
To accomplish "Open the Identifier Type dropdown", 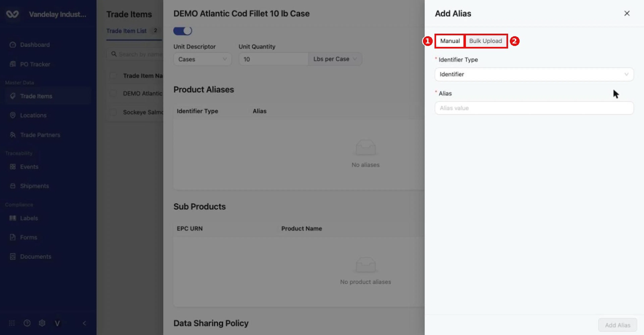I will point(534,74).
